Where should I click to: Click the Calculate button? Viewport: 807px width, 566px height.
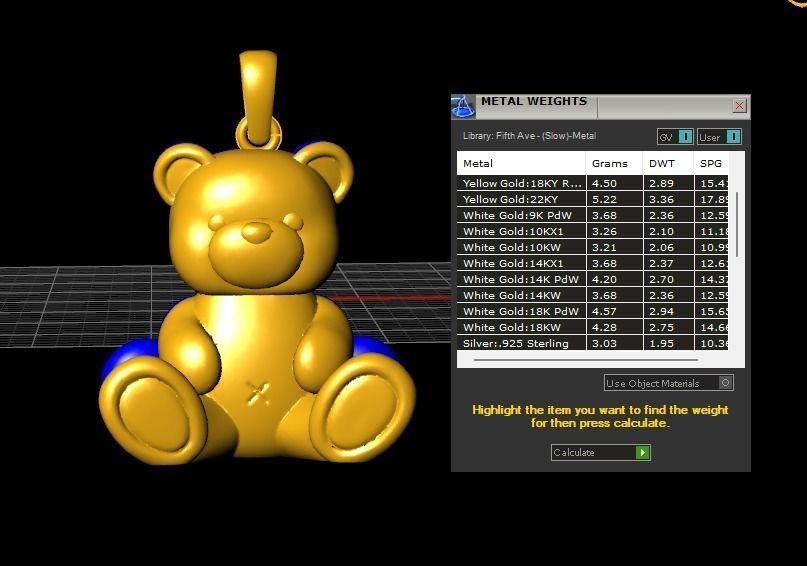coord(601,452)
